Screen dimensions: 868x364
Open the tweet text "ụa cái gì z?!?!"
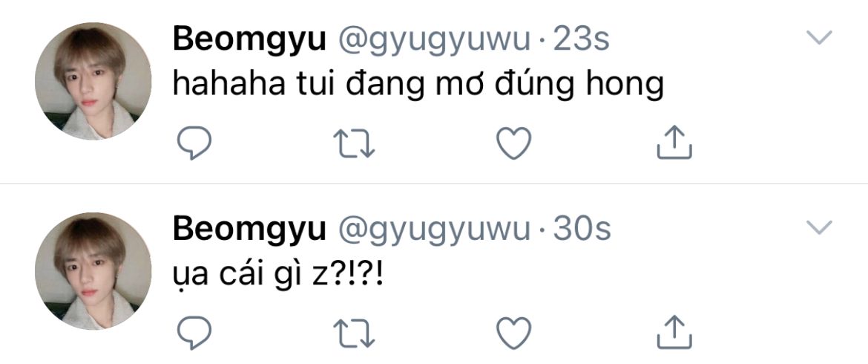point(278,276)
